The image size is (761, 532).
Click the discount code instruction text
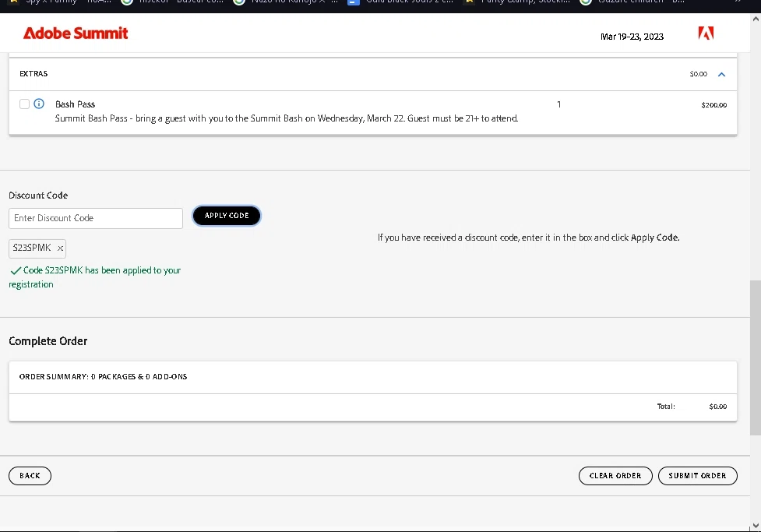pyautogui.click(x=529, y=238)
